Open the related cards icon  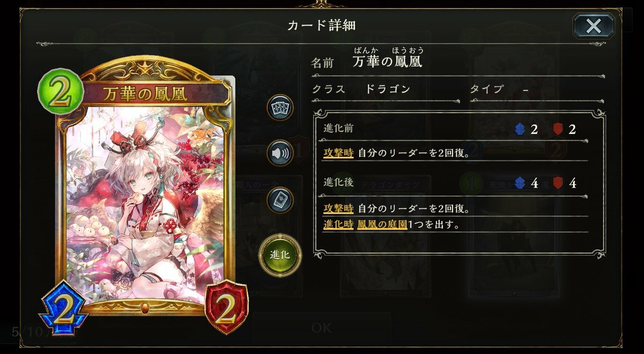pyautogui.click(x=280, y=107)
